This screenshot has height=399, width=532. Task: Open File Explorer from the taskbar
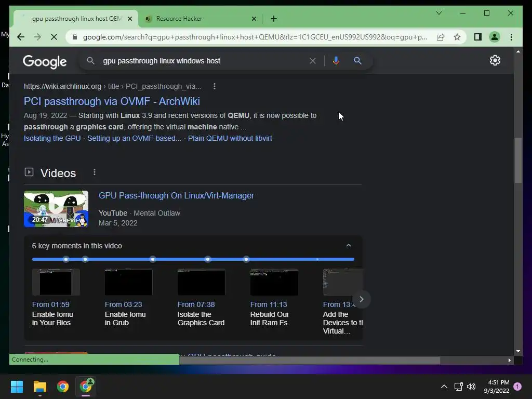tap(39, 386)
